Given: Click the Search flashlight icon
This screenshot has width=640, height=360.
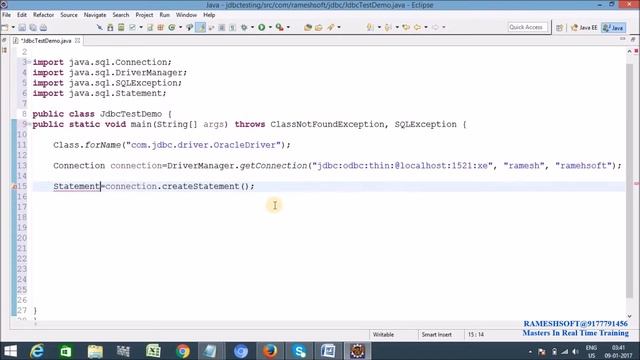Looking at the screenshot, I should point(330,27).
